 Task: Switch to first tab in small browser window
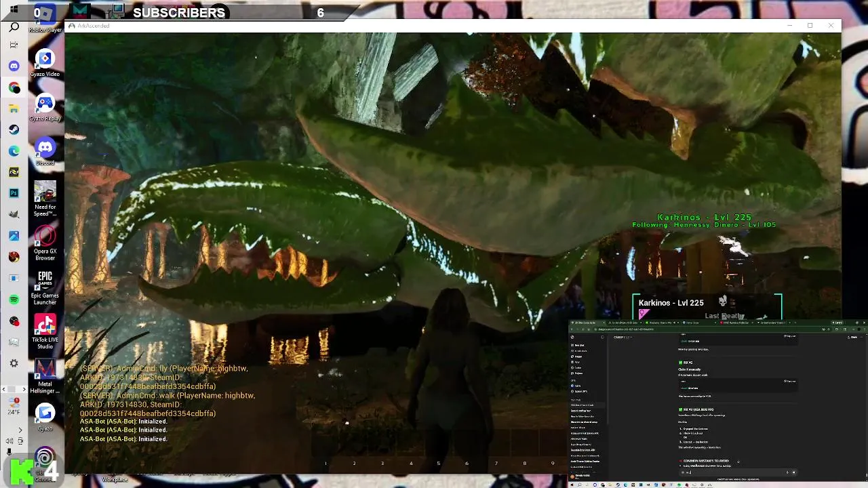pos(587,323)
